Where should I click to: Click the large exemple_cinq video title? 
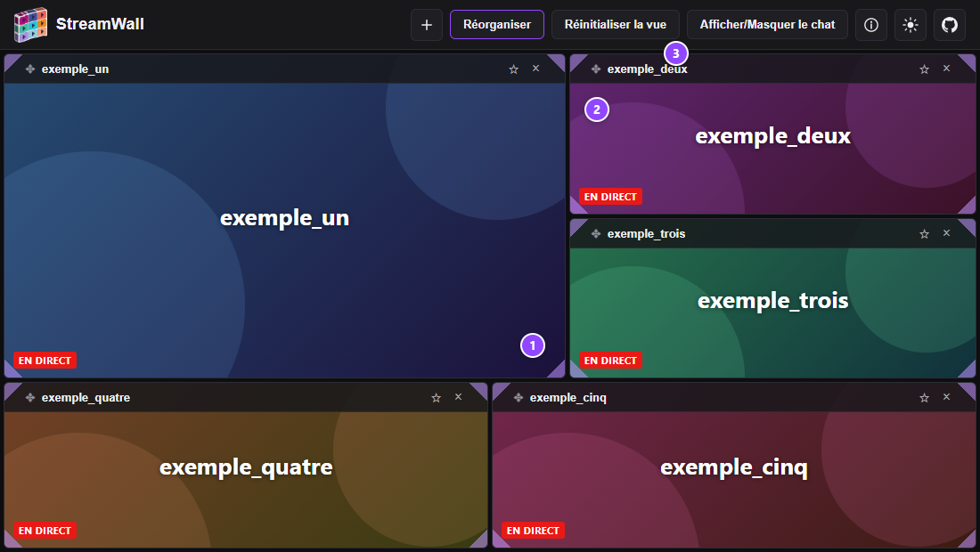[734, 467]
